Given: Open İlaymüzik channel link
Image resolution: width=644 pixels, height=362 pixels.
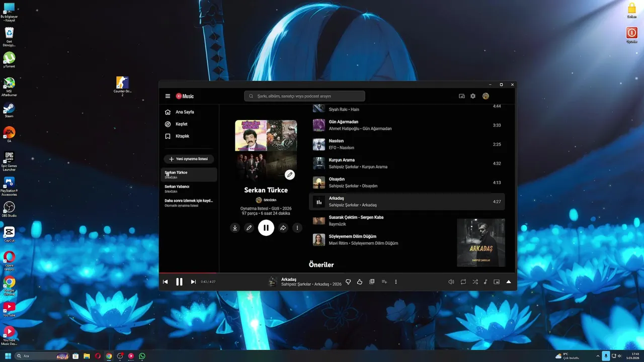Looking at the screenshot, I should coord(338,224).
